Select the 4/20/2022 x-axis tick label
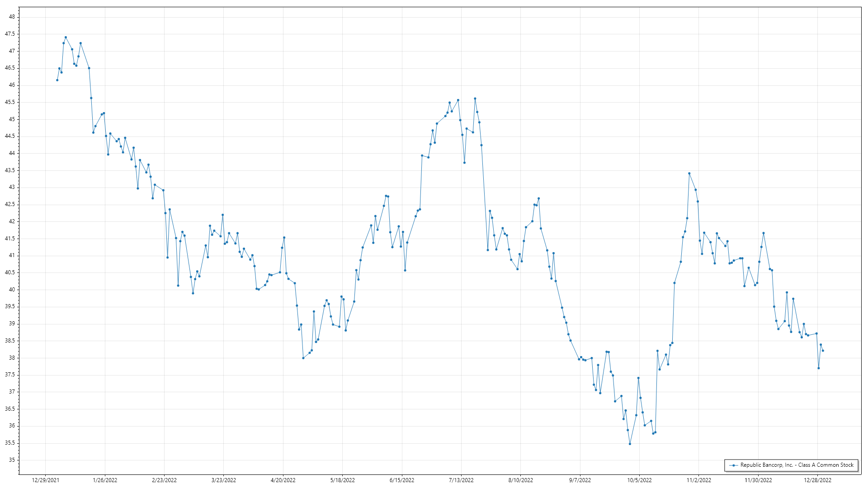 click(283, 480)
